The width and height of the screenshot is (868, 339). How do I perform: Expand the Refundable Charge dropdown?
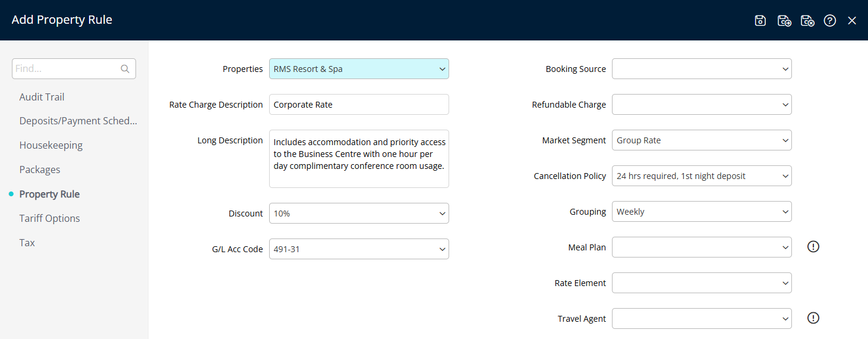(x=702, y=104)
